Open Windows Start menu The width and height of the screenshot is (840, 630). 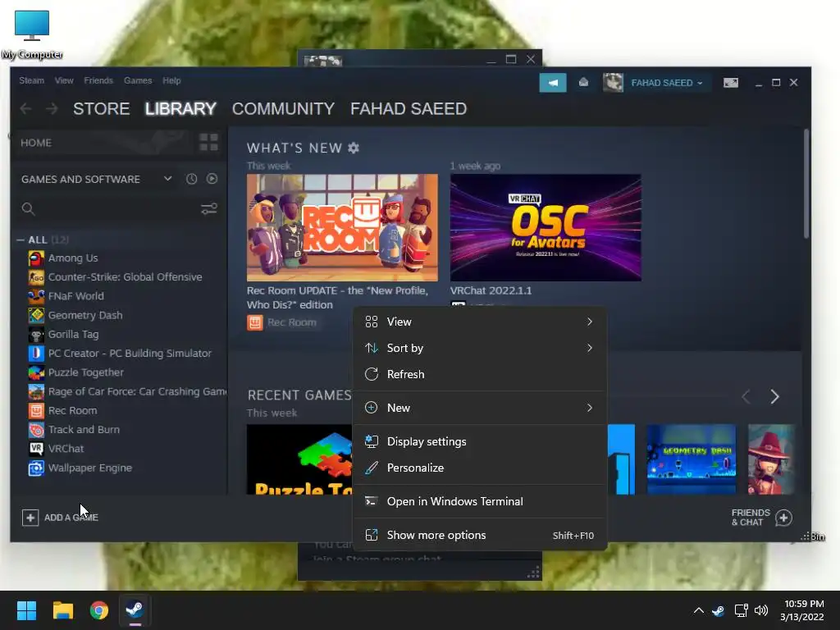(x=26, y=610)
